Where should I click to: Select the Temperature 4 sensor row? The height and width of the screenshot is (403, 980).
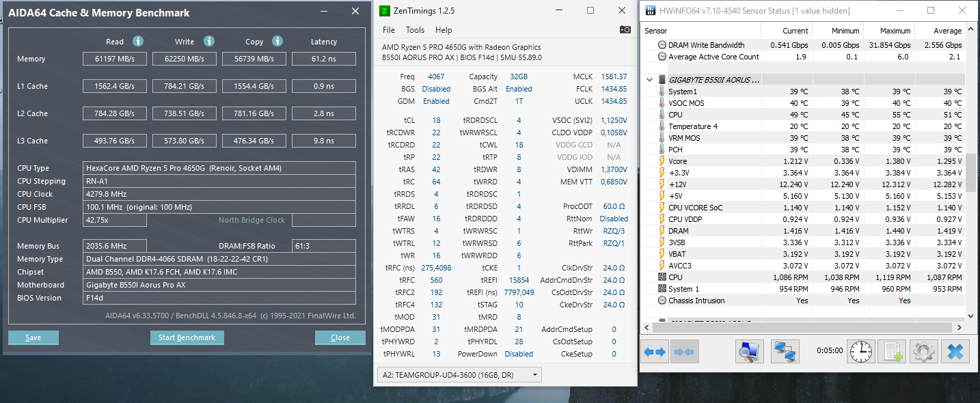pos(804,126)
